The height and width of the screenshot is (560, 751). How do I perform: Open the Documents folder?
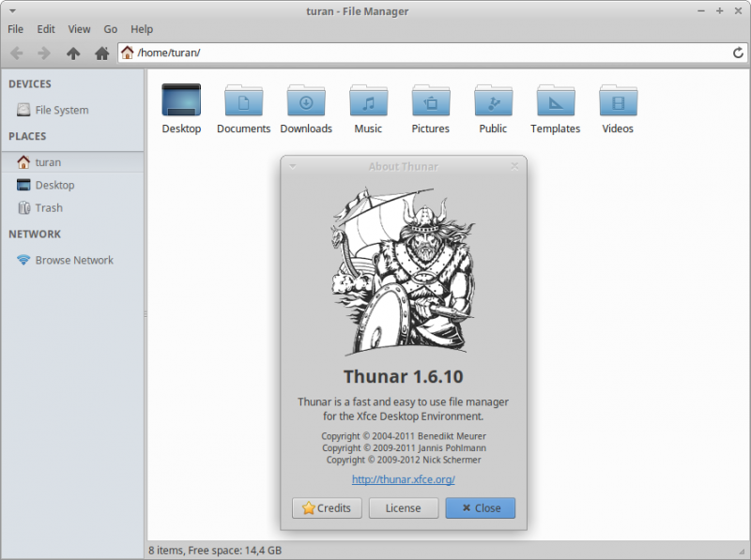point(243,109)
